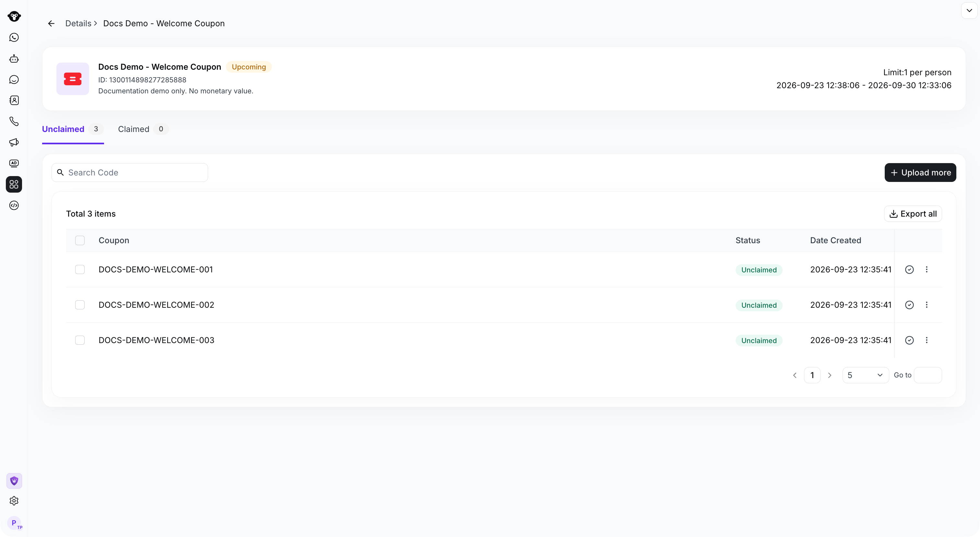Click the Date Created column header
Viewport: 980px width, 537px height.
click(835, 241)
